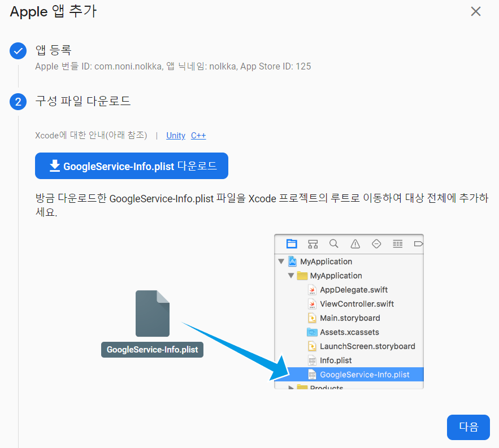Open the 앱 등록 step heading
This screenshot has width=499, height=448.
[53, 50]
